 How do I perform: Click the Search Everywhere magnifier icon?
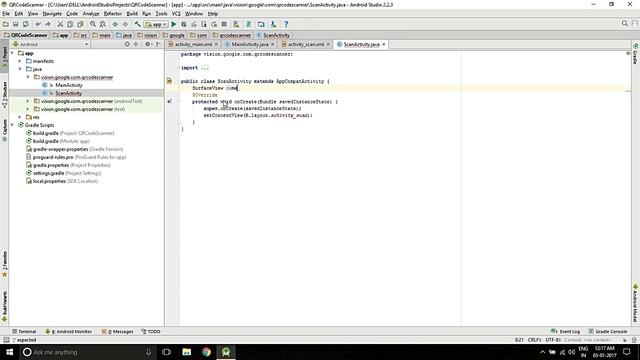coord(624,24)
